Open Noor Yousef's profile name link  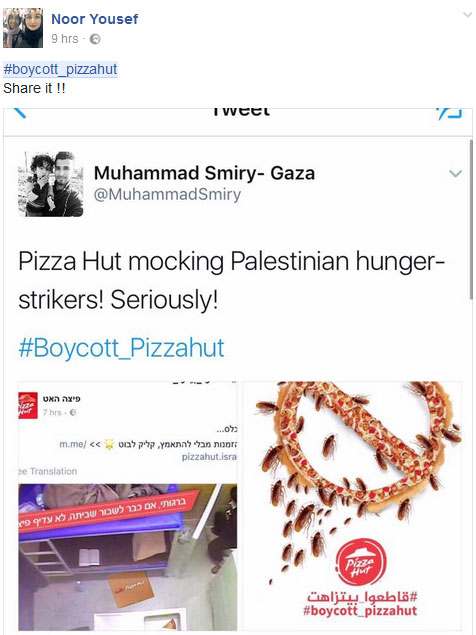coord(95,19)
